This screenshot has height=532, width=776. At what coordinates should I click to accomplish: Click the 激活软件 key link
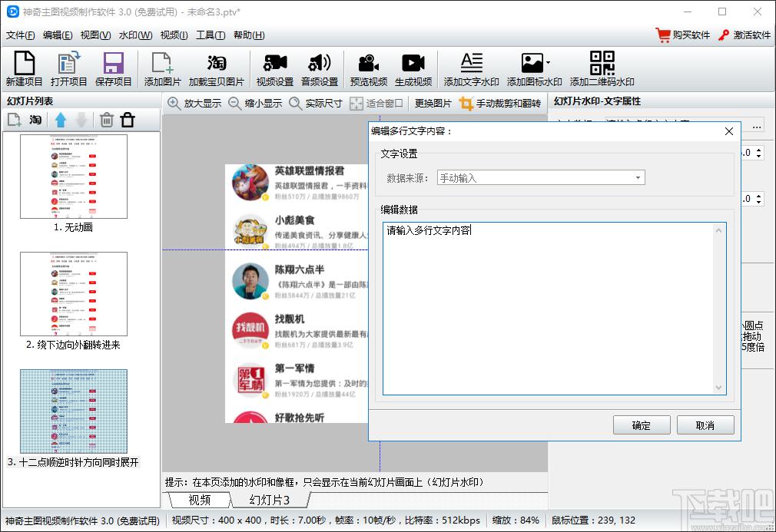744,35
